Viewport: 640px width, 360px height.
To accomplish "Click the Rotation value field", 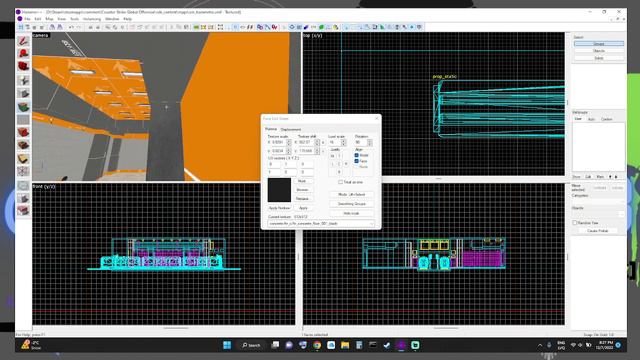I will click(x=361, y=142).
